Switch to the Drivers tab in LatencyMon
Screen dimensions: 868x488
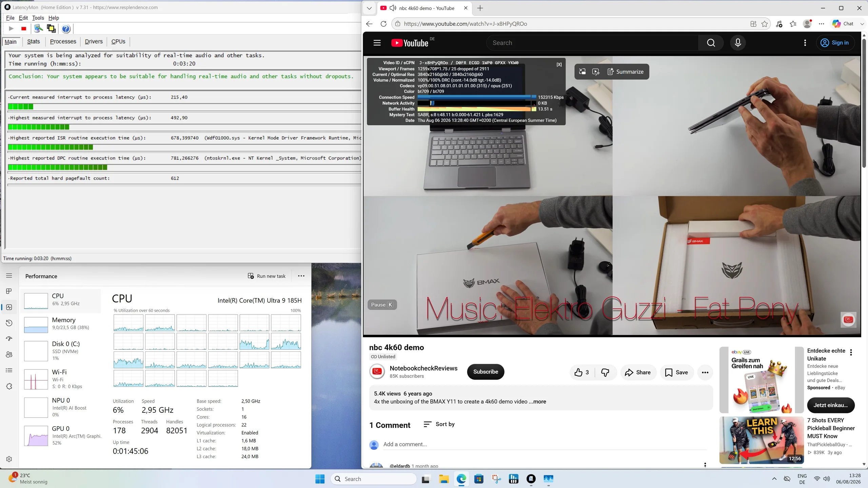(94, 41)
